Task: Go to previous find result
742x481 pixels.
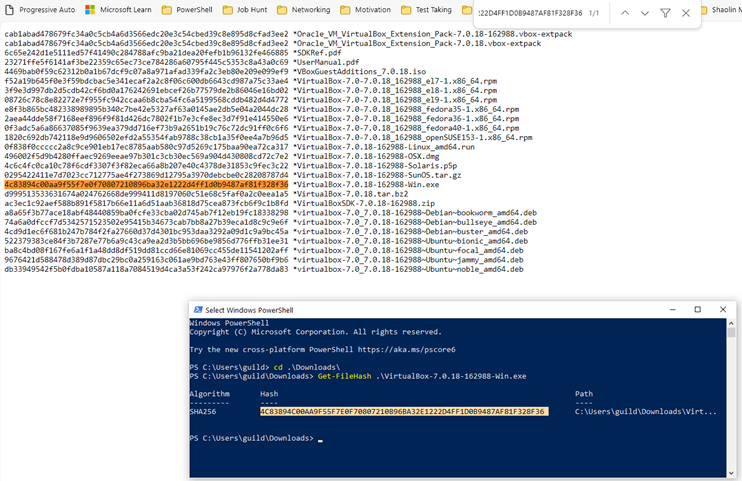Action: (624, 13)
